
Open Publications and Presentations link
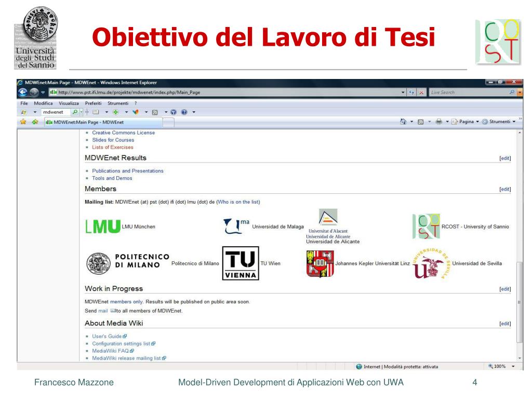[x=128, y=171]
